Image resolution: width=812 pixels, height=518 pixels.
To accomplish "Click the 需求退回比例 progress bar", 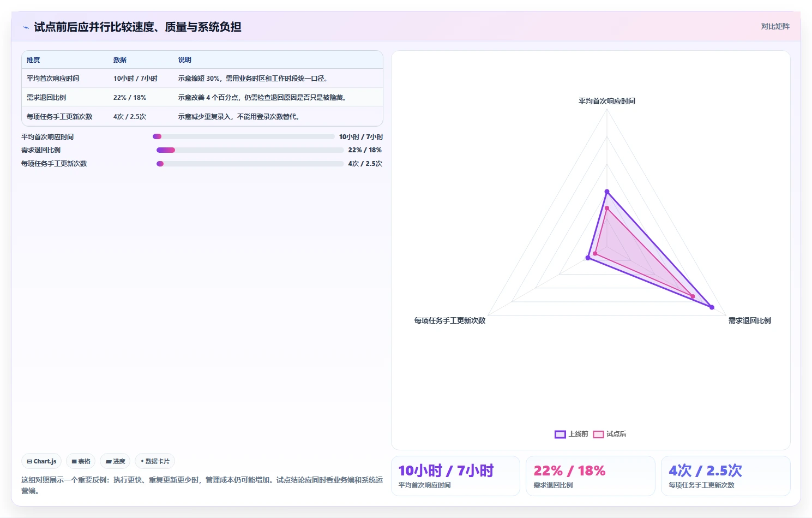I will coord(250,150).
